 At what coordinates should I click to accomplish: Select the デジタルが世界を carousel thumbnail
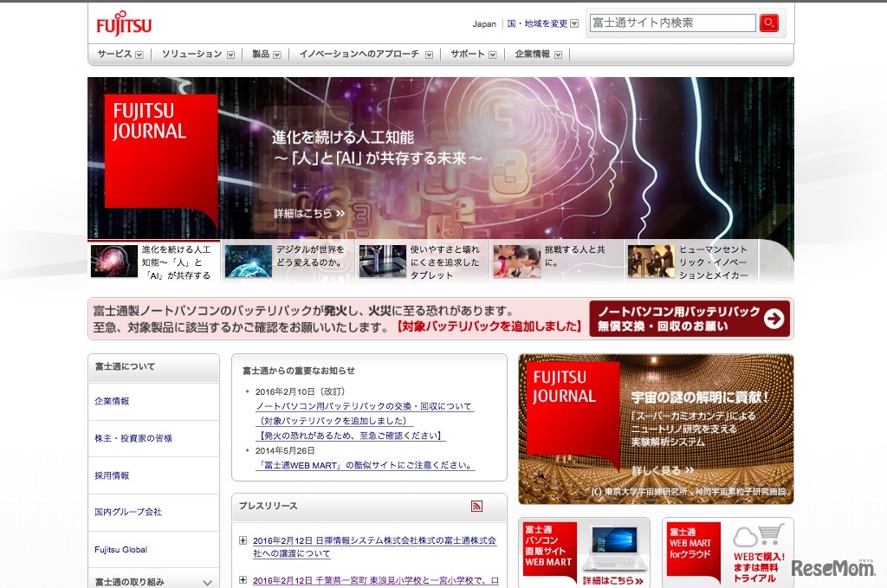click(249, 262)
